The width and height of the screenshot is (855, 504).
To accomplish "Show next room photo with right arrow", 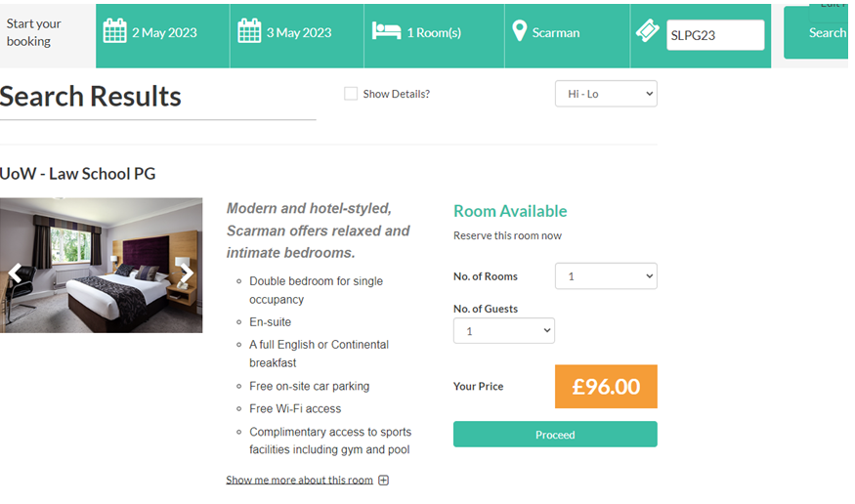I will click(186, 273).
